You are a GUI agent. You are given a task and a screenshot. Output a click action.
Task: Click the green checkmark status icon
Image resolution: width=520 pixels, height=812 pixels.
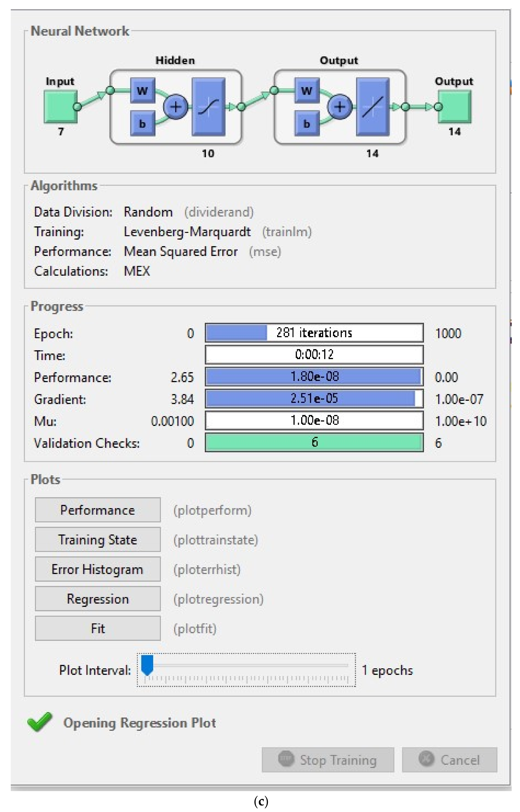(x=40, y=722)
